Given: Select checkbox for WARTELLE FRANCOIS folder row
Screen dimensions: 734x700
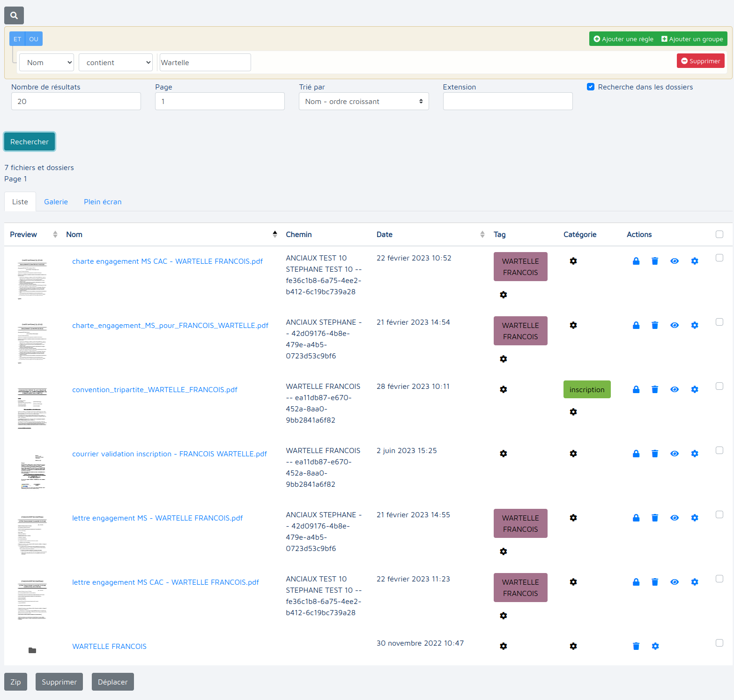Looking at the screenshot, I should tap(719, 643).
